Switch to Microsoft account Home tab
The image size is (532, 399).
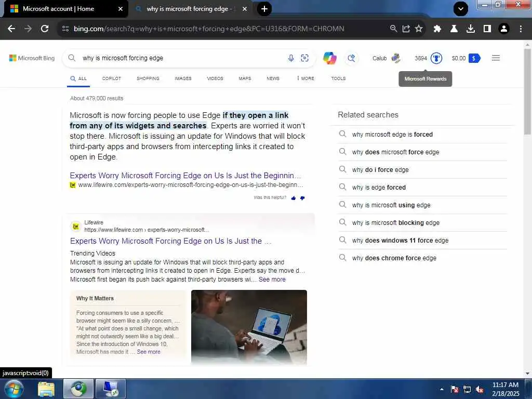[64, 9]
